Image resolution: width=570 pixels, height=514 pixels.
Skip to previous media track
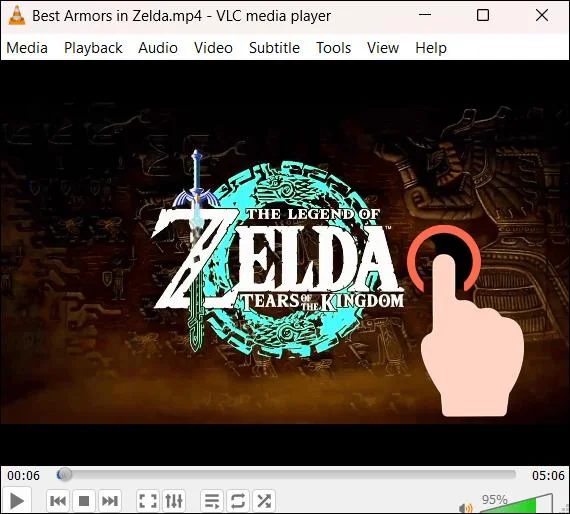pyautogui.click(x=58, y=501)
